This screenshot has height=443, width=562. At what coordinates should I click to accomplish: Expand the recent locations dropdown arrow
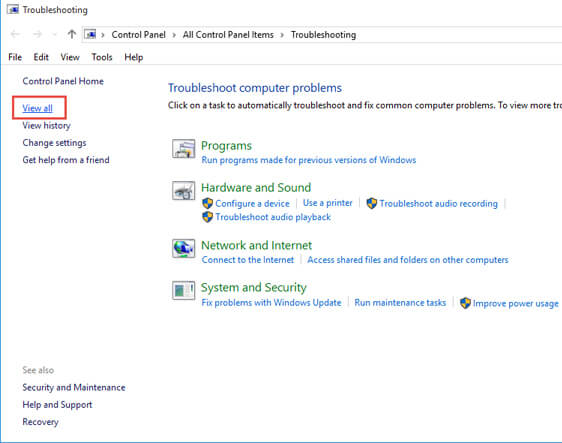pyautogui.click(x=54, y=34)
